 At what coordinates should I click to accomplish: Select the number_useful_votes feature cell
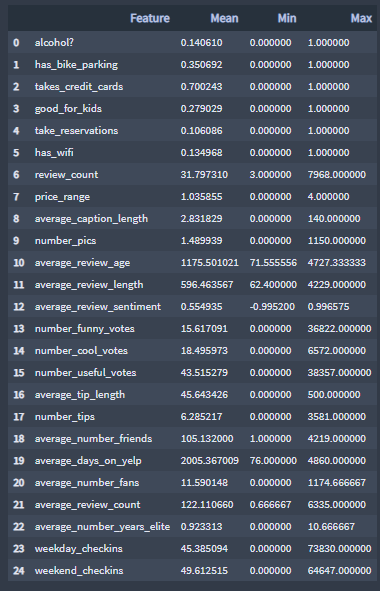pos(86,372)
